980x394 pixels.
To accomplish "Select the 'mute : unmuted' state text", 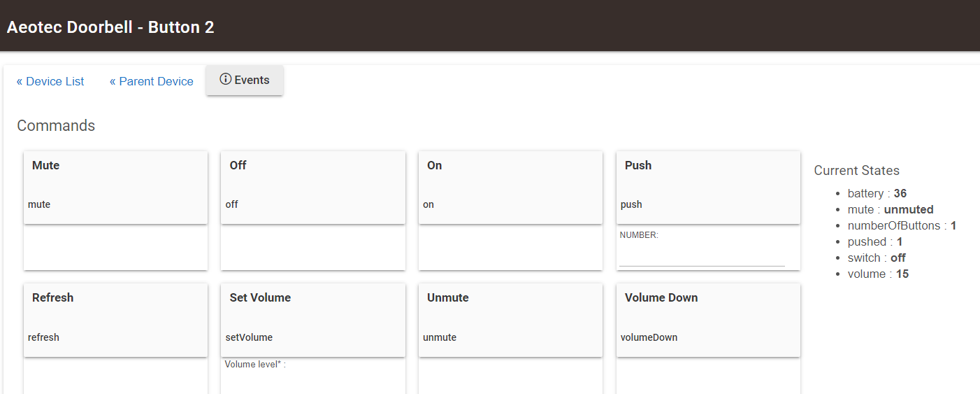I will [x=891, y=209].
